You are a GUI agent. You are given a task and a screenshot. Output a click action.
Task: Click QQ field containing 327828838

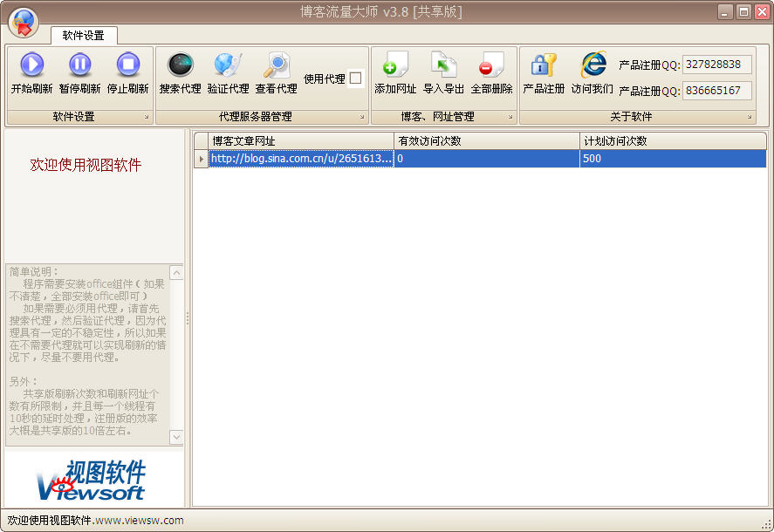tap(717, 65)
